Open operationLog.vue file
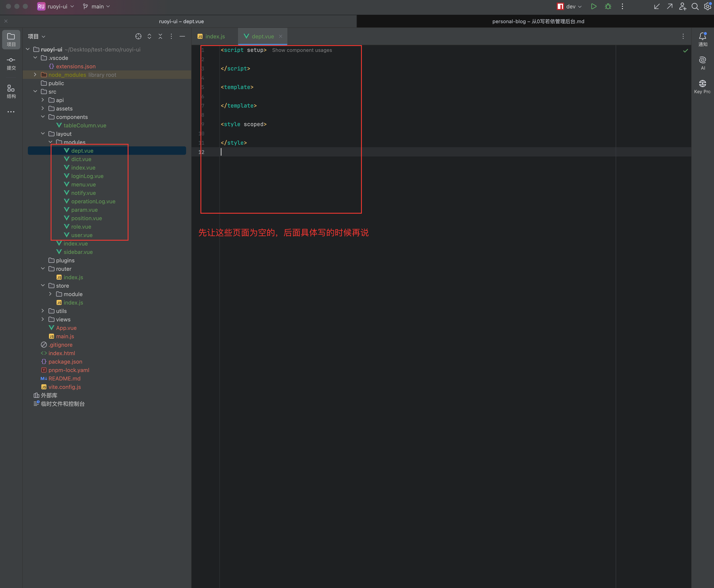The width and height of the screenshot is (714, 588). click(93, 201)
